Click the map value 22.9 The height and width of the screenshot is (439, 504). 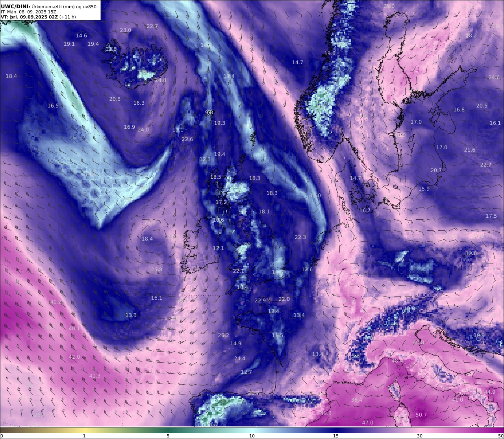tap(260, 301)
